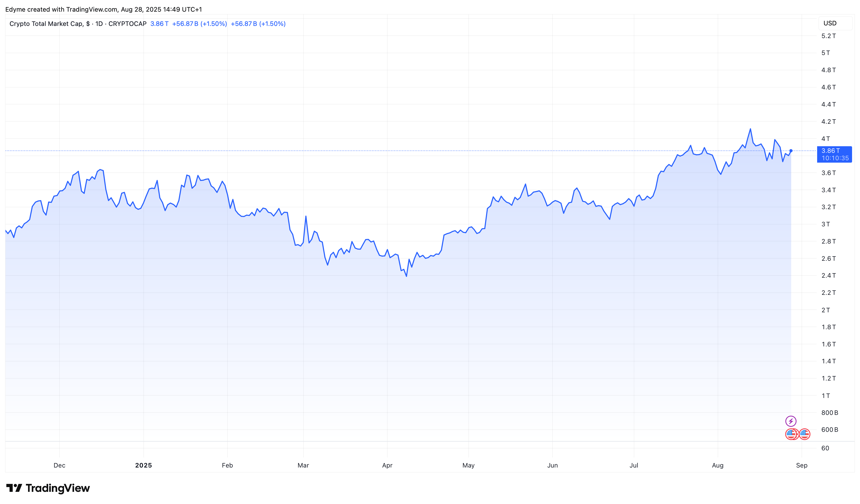
Task: Click the Sep label on the time axis
Action: tap(801, 465)
